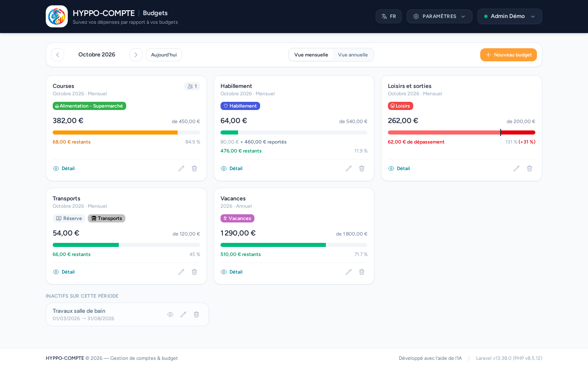Click the Octobre 2026 month label

tap(97, 54)
